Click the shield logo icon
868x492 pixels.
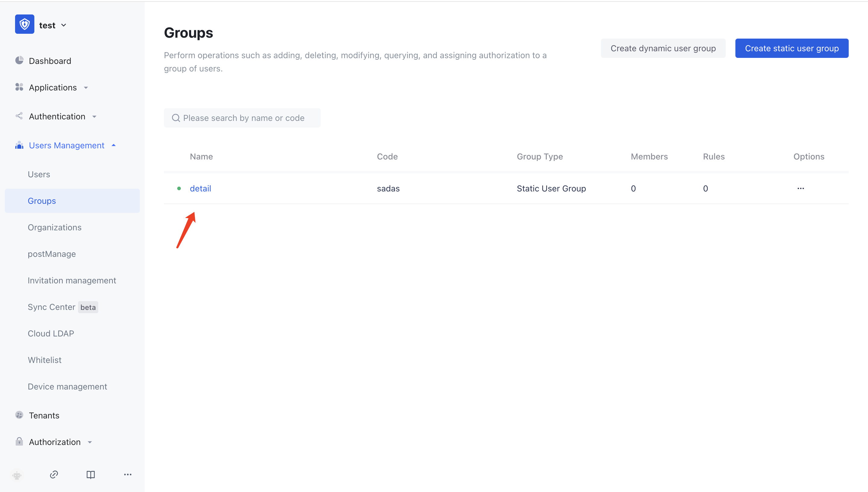tap(24, 24)
